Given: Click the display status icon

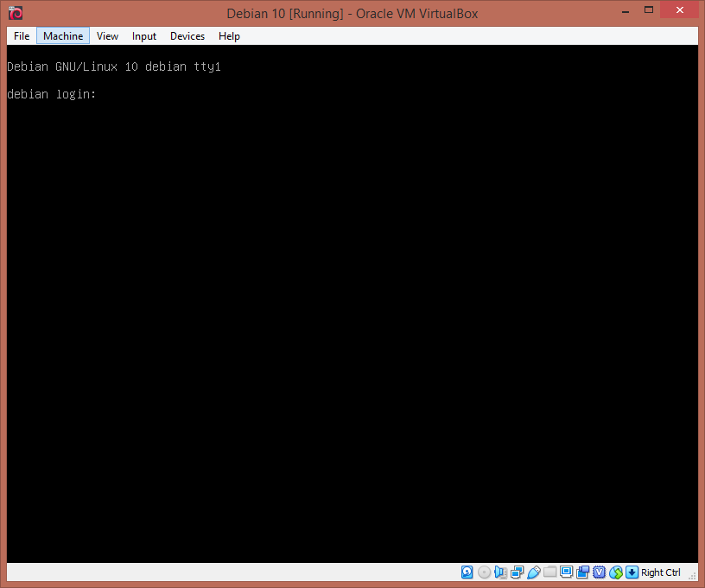Looking at the screenshot, I should click(x=567, y=572).
